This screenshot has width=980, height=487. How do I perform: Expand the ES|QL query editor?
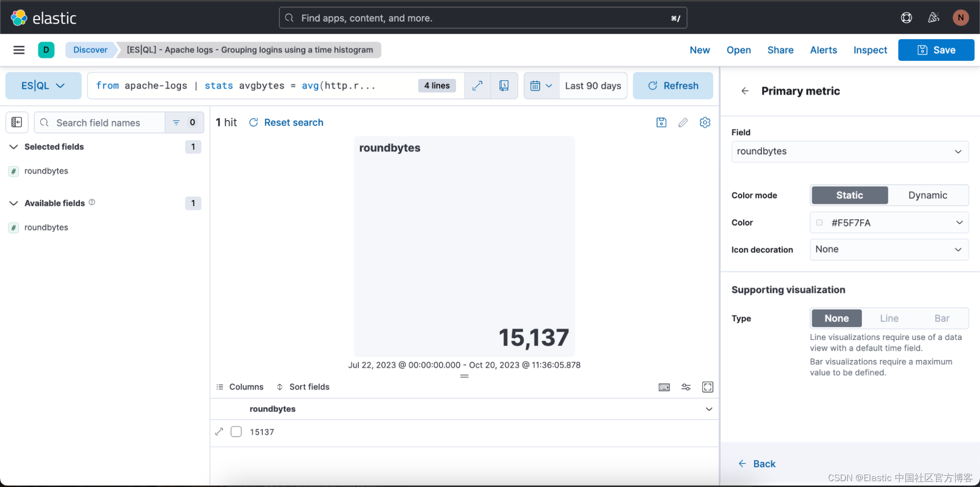click(x=477, y=86)
